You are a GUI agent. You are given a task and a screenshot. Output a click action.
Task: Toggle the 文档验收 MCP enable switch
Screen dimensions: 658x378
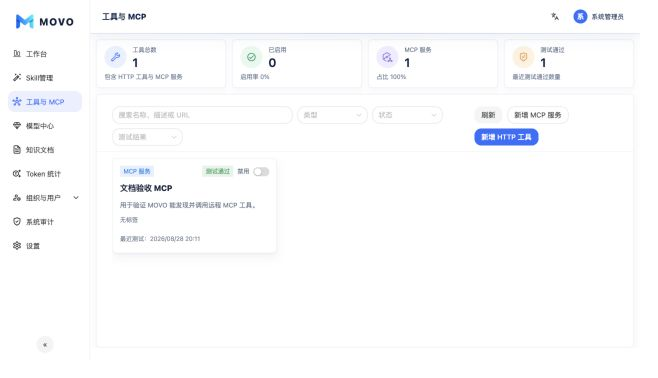[x=261, y=172]
